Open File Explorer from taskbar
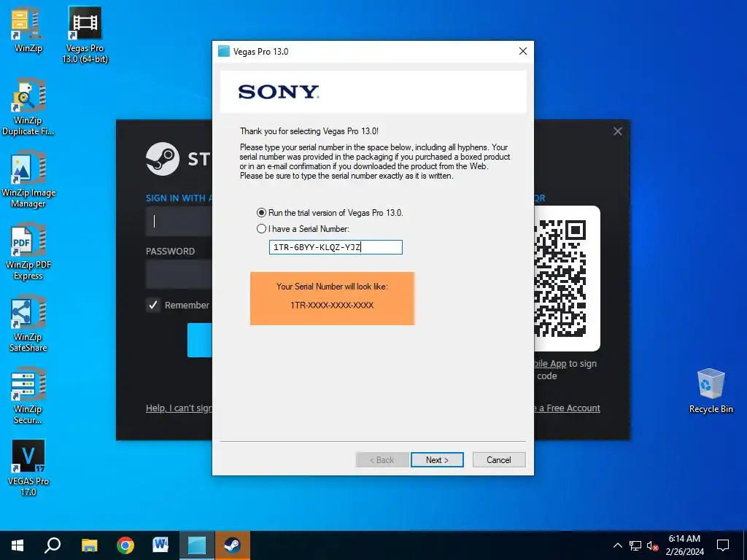The image size is (747, 560). [89, 545]
